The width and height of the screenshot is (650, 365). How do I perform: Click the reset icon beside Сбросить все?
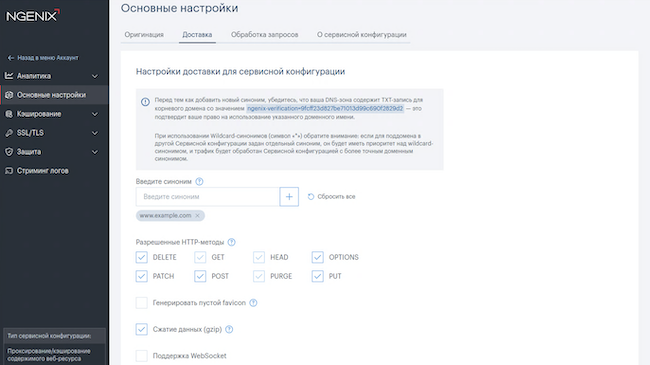[311, 197]
